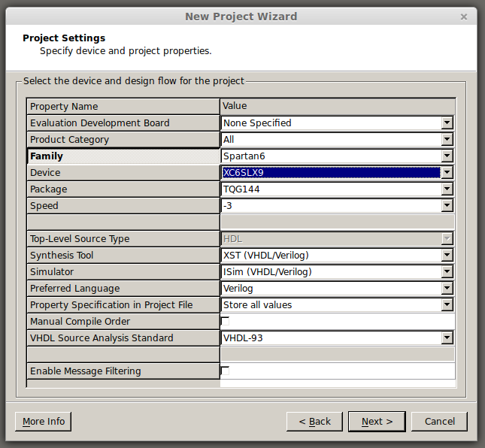This screenshot has width=485, height=448.
Task: Go to previous page with Back button
Action: click(x=314, y=422)
